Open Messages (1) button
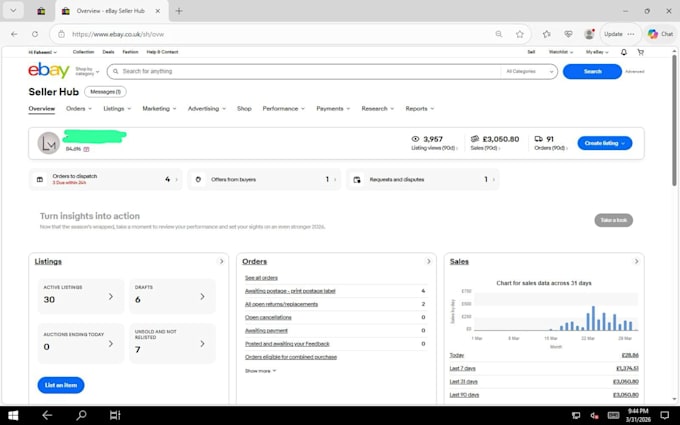This screenshot has height=425, width=680. pos(105,92)
